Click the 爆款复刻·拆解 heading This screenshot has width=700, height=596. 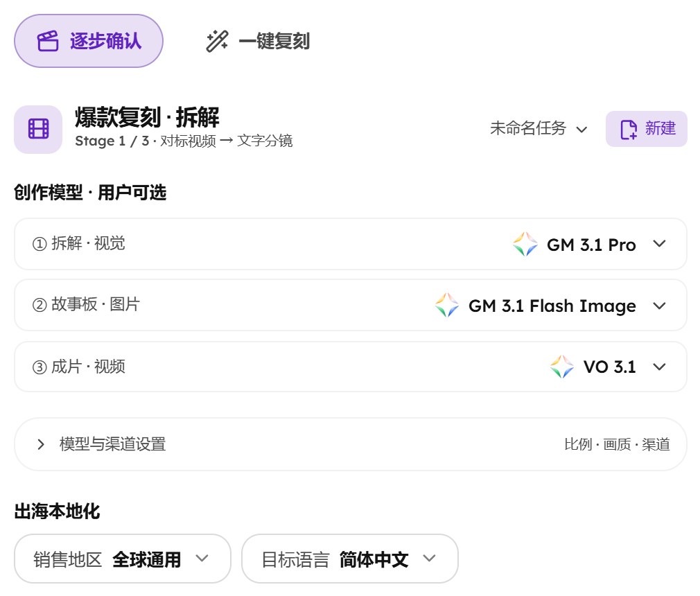tap(147, 117)
